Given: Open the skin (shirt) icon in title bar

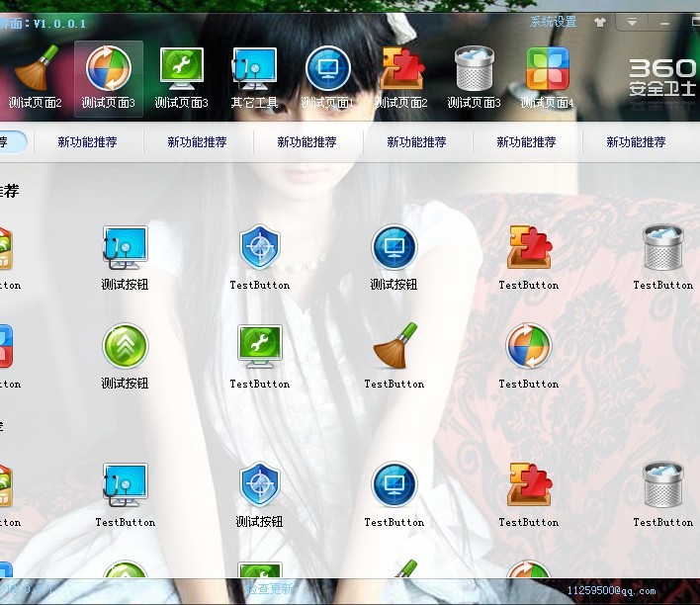Looking at the screenshot, I should 600,22.
